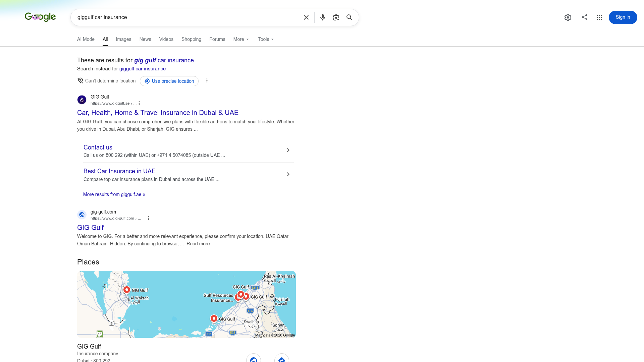Click the magnifier search icon

pyautogui.click(x=350, y=17)
